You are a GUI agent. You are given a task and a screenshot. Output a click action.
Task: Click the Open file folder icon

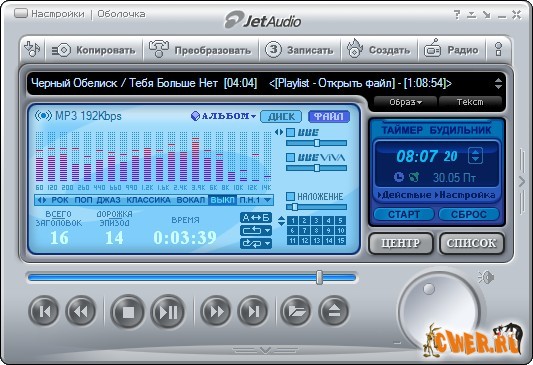pyautogui.click(x=295, y=311)
